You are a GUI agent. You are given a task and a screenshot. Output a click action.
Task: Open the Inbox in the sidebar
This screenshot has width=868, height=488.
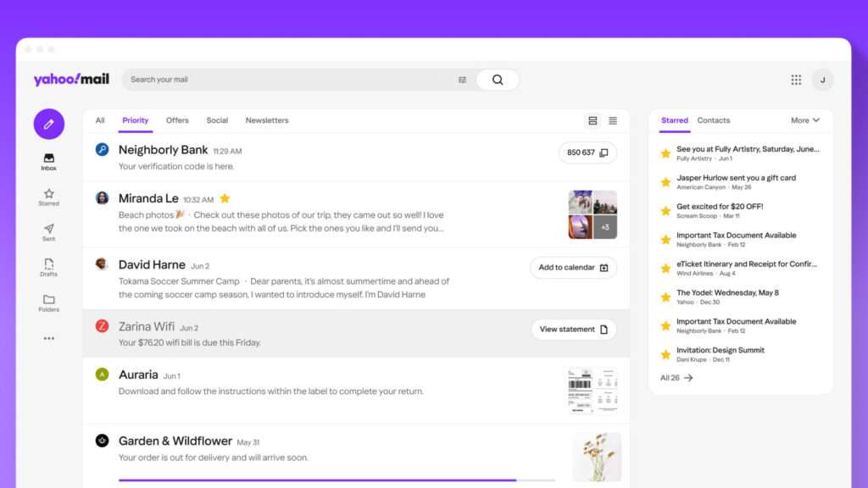[x=48, y=162]
